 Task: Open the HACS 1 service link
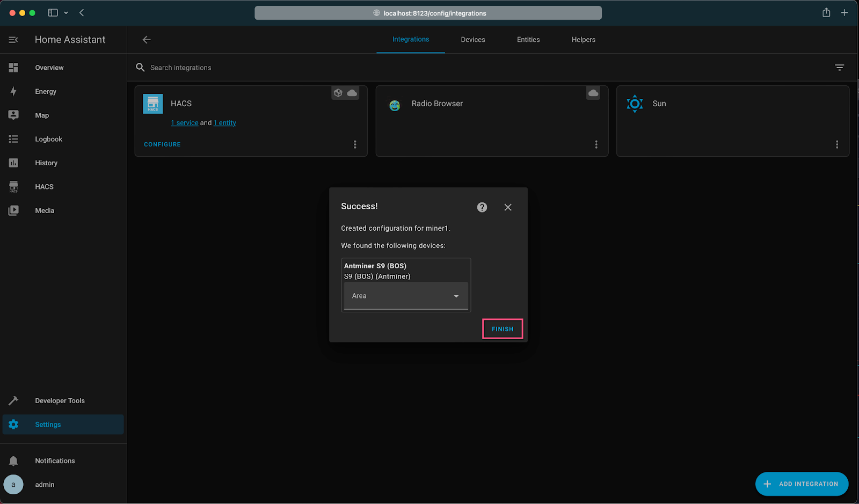tap(185, 123)
